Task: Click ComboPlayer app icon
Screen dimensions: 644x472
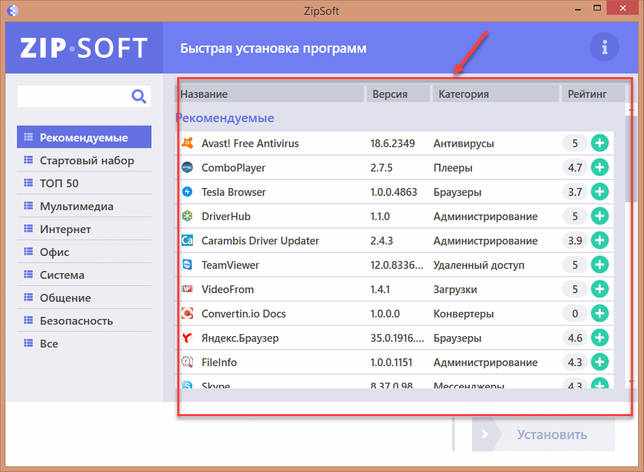Action: [187, 167]
